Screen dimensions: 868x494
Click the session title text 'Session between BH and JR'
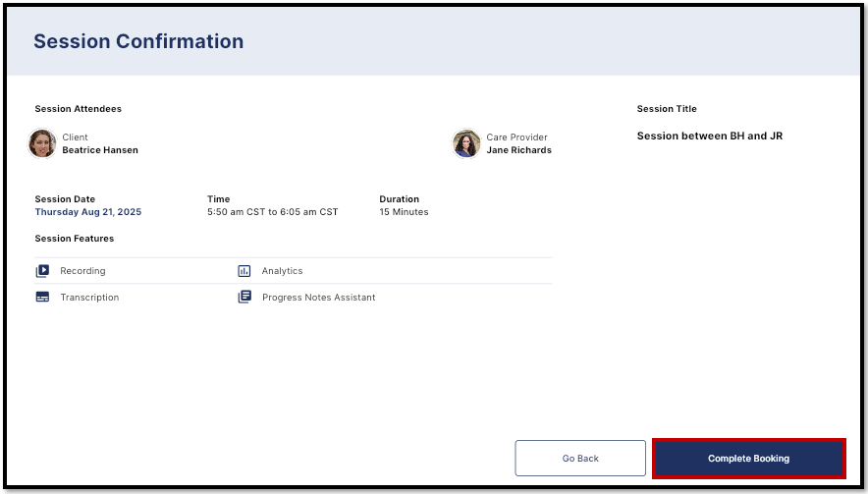[x=710, y=136]
